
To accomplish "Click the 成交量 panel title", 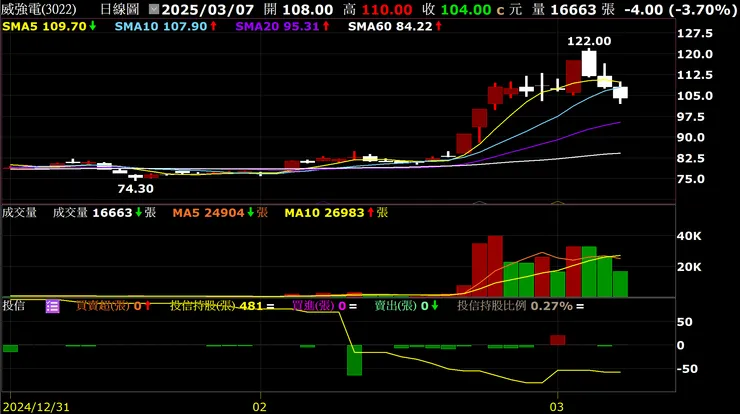I will pos(19,212).
